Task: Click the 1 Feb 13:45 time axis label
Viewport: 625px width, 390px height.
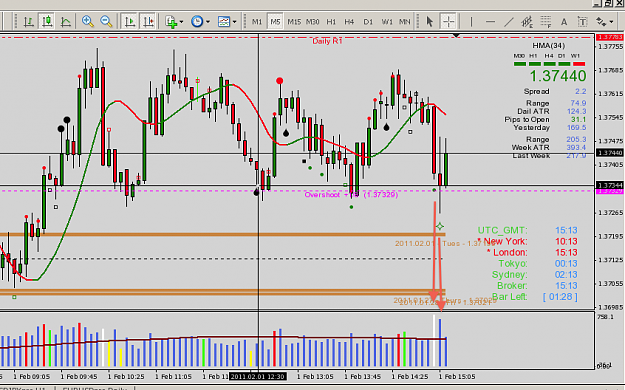Action: (363, 376)
